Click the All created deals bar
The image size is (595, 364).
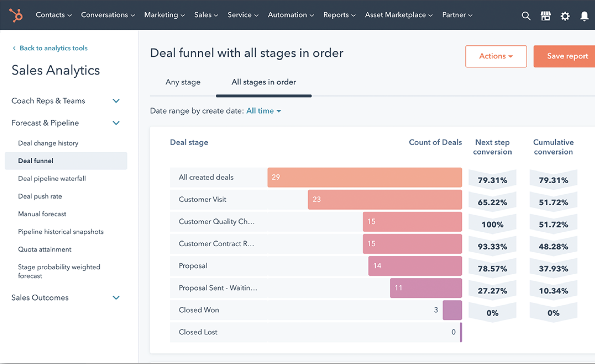coord(364,177)
